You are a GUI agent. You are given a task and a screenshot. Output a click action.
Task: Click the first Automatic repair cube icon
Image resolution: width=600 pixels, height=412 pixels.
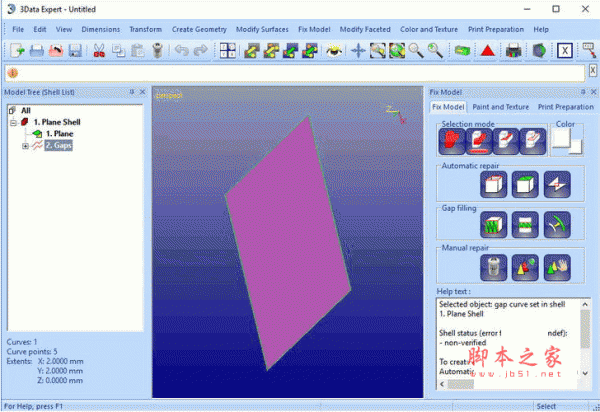[494, 184]
